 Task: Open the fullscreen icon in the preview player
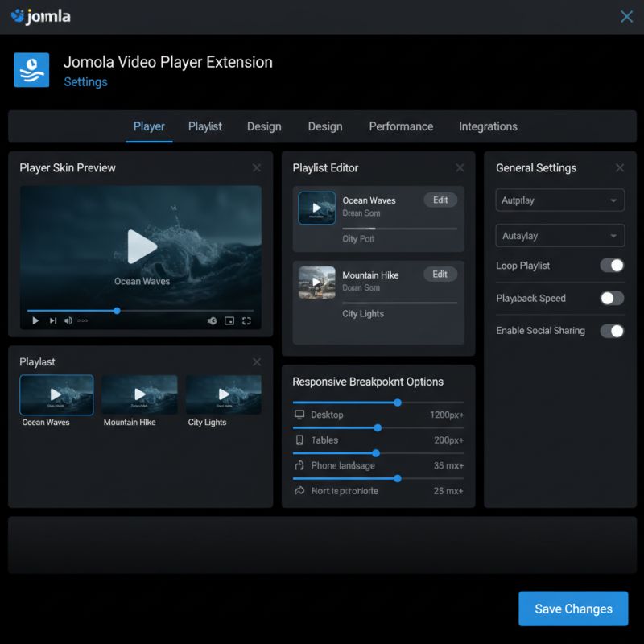pos(246,320)
